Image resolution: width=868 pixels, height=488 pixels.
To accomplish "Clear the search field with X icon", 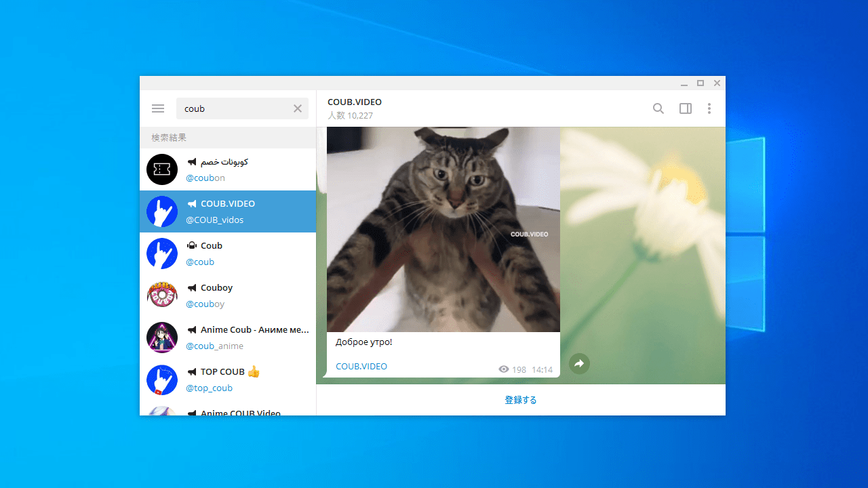I will pyautogui.click(x=298, y=108).
